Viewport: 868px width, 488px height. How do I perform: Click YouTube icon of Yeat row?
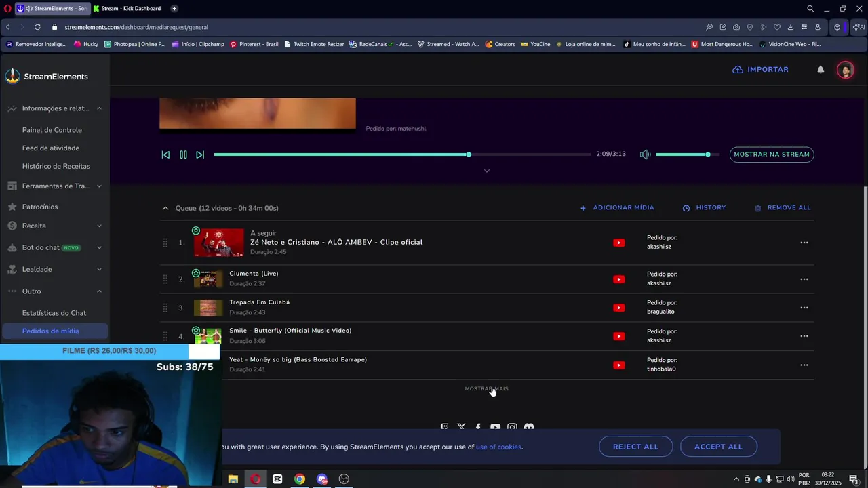618,365
